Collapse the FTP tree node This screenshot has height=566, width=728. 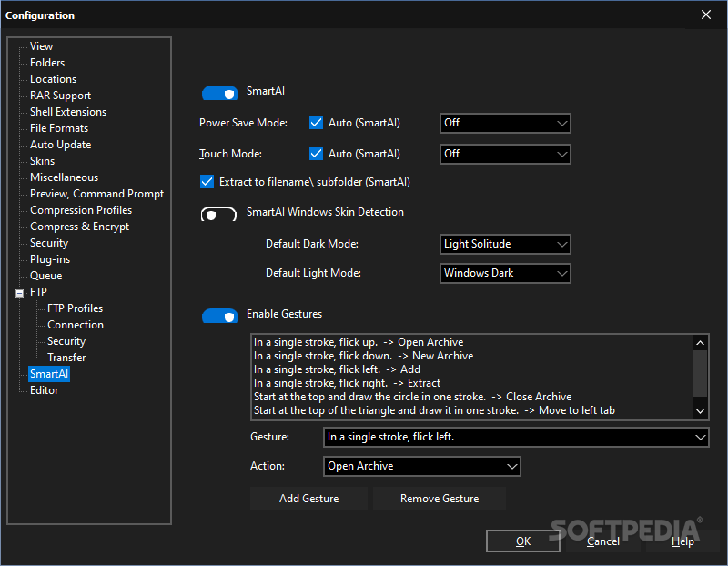(19, 293)
